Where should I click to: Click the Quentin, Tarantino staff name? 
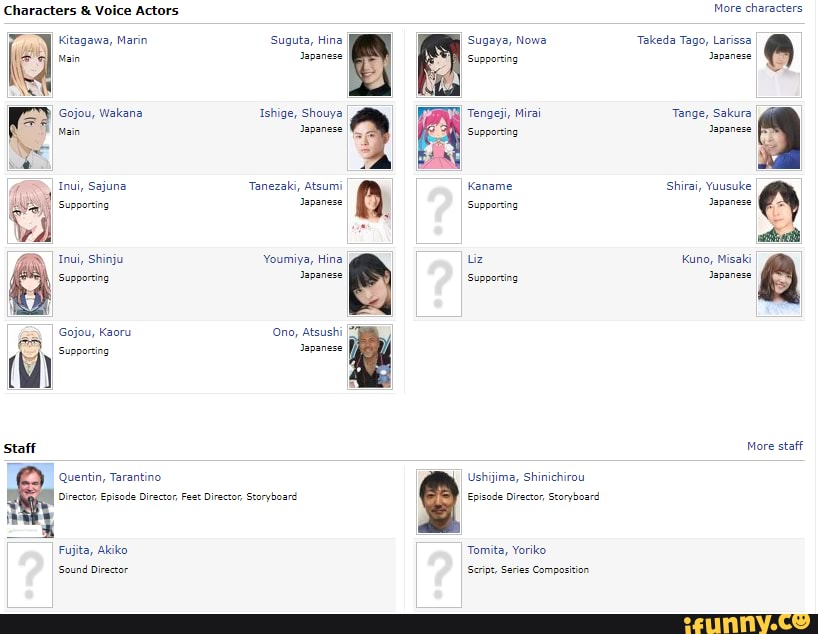tap(110, 477)
